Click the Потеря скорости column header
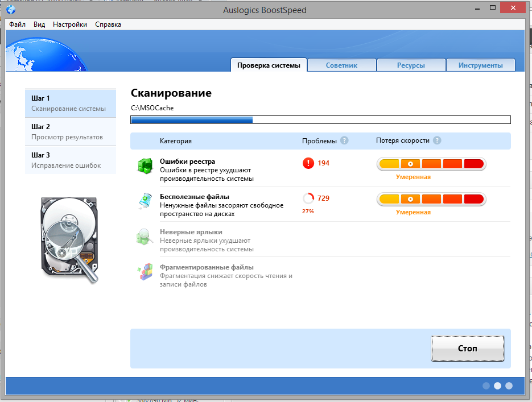532x402 pixels. click(x=403, y=140)
